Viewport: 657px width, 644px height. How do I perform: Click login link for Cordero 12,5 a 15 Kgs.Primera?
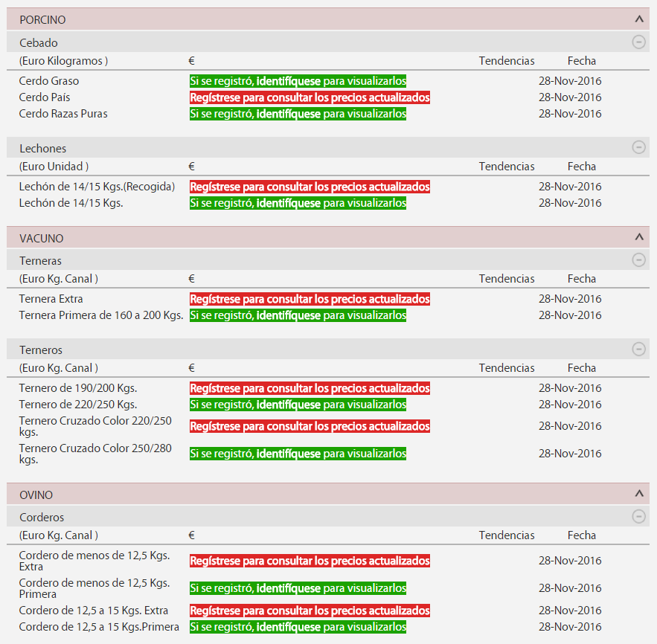coord(298,627)
